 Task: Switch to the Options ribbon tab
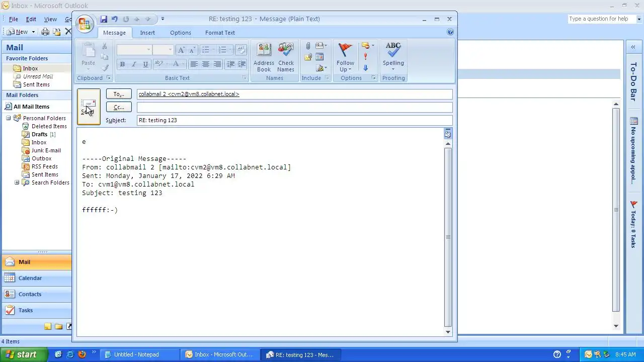181,33
